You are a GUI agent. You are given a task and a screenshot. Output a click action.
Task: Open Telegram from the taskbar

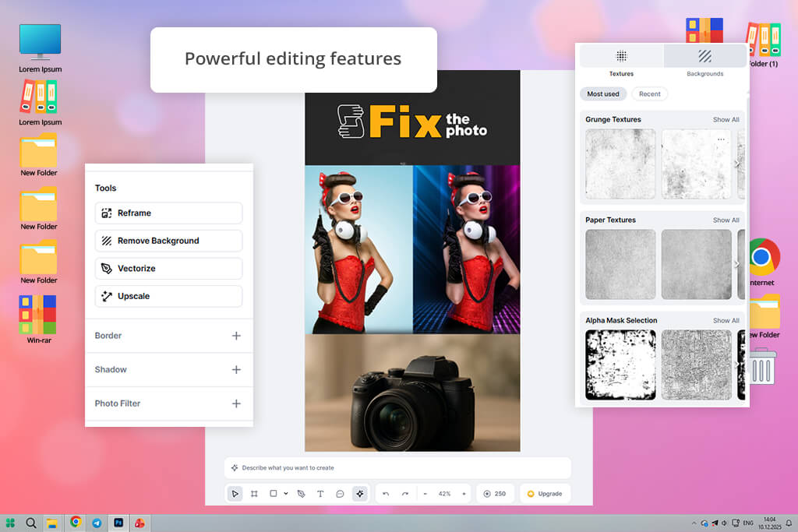[97, 523]
